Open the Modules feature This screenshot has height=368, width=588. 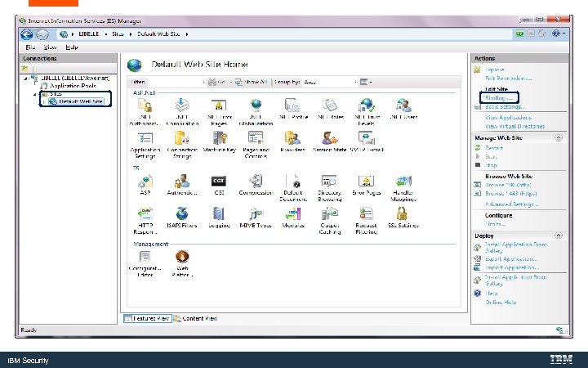[293, 218]
